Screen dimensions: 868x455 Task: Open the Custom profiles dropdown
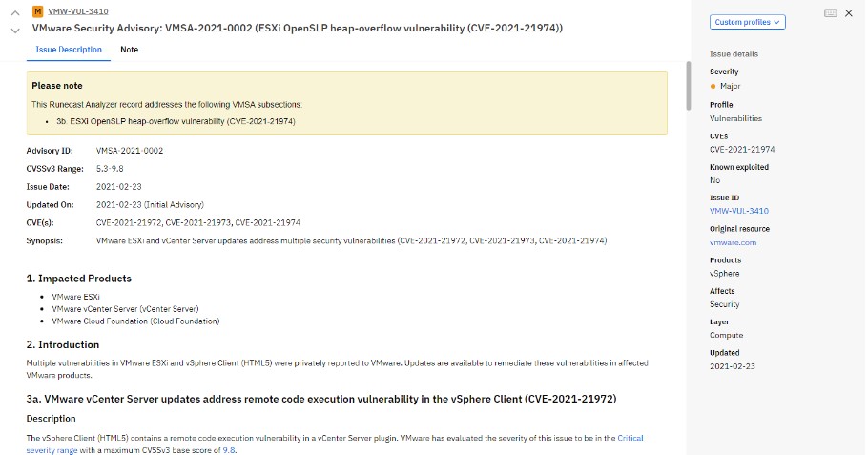[747, 22]
